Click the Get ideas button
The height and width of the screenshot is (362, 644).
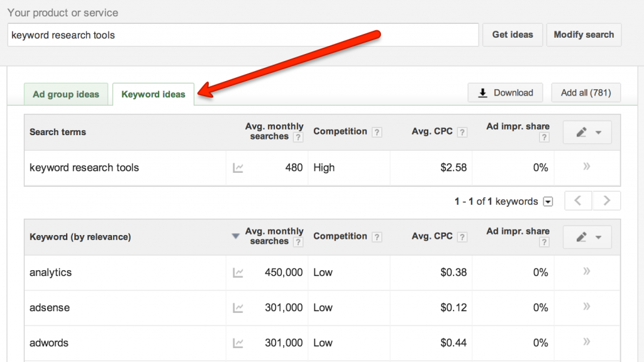tap(512, 35)
